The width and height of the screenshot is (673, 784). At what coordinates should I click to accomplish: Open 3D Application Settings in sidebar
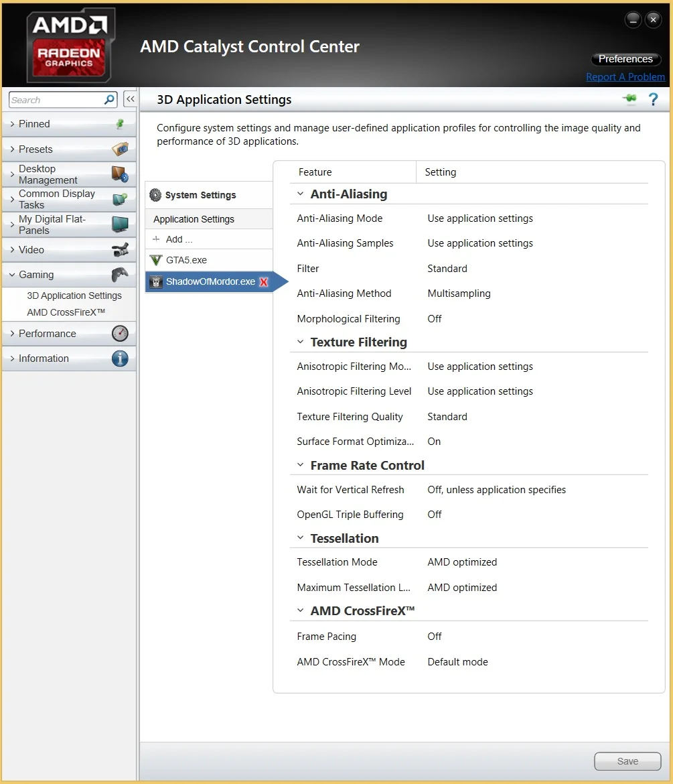(74, 296)
